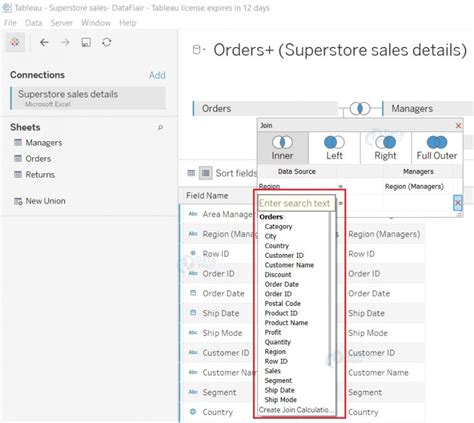Select City from field list
The height and width of the screenshot is (423, 474).
[270, 236]
